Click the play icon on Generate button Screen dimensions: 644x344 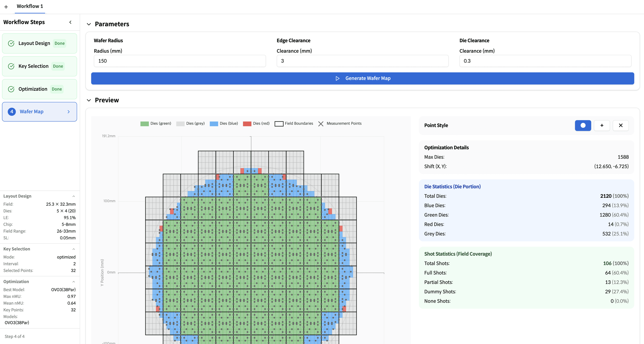(337, 79)
